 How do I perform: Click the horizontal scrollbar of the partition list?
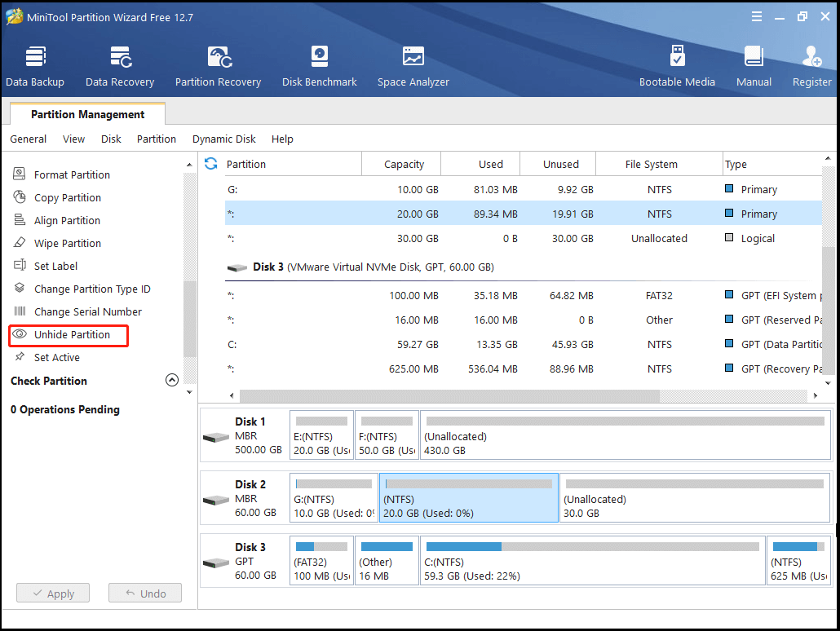point(449,395)
